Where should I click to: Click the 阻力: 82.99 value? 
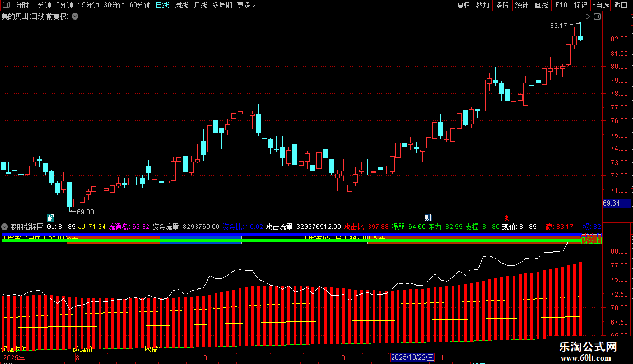coord(445,227)
